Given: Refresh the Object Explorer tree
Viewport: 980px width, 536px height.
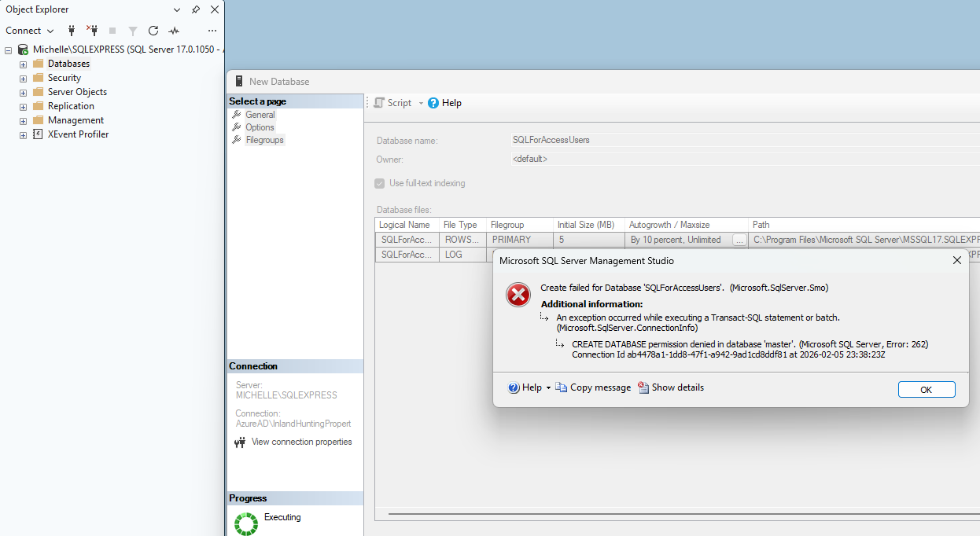Looking at the screenshot, I should coord(153,31).
